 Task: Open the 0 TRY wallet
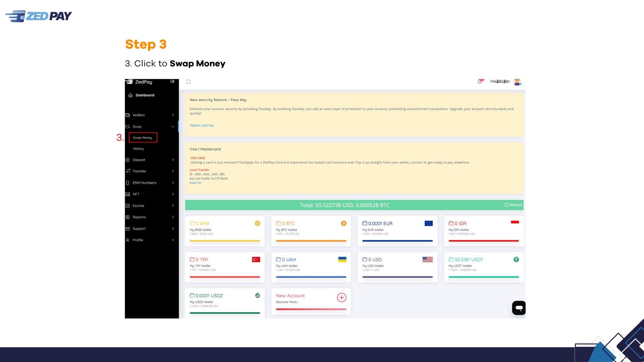(225, 267)
